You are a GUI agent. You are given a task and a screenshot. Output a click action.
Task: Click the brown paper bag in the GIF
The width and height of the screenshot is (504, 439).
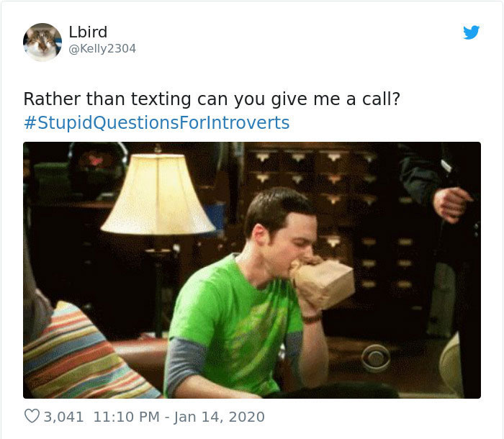[323, 283]
